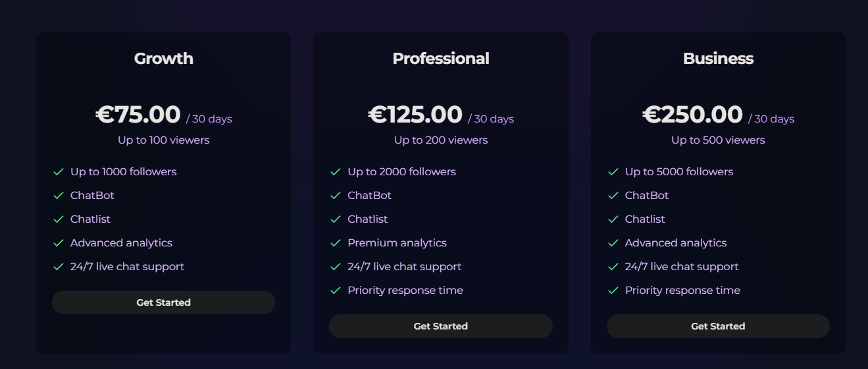Click Get Started under Business plan
The width and height of the screenshot is (868, 369).
tap(718, 326)
